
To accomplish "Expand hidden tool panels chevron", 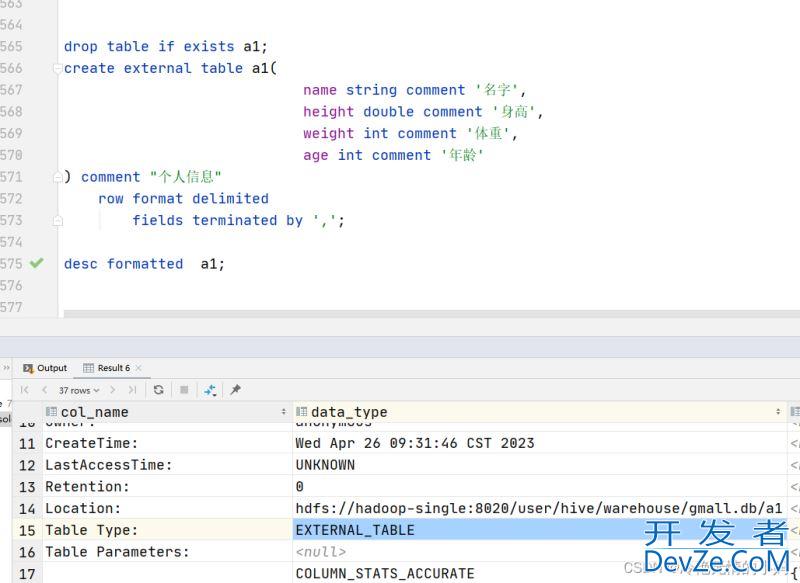I will (x=6, y=367).
